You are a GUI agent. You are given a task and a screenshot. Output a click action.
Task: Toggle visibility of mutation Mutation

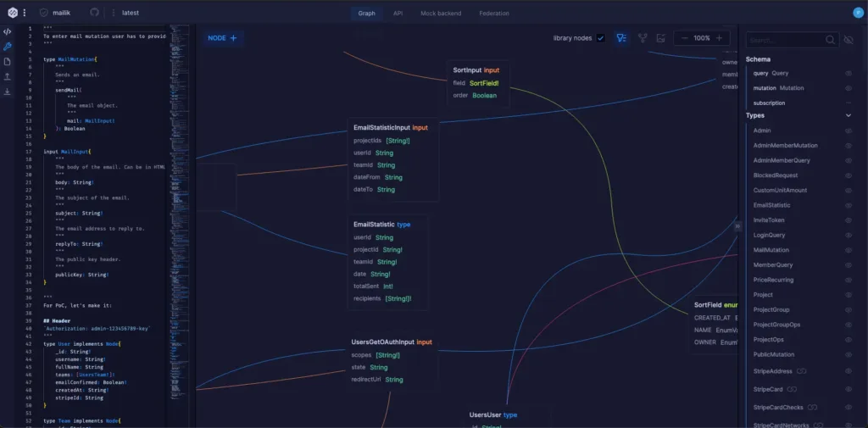click(x=848, y=88)
